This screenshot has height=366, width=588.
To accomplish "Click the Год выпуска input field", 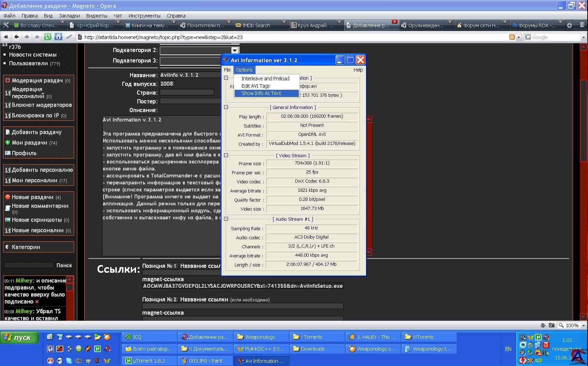I will point(167,84).
